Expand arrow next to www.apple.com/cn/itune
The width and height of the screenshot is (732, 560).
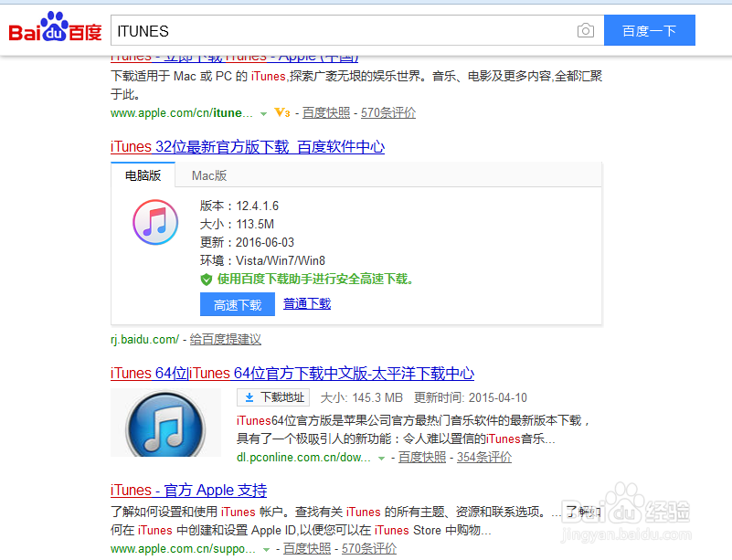[x=263, y=114]
